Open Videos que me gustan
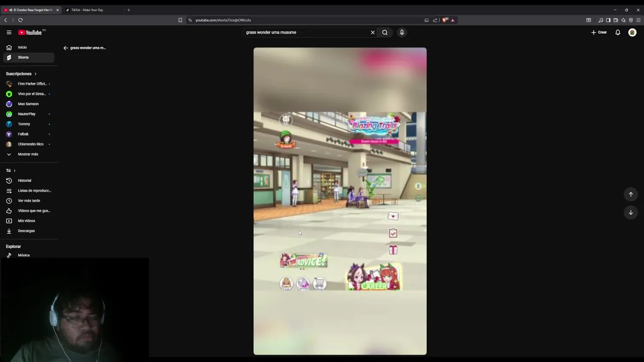Screen dimensions: 644x362 tap(29, 211)
